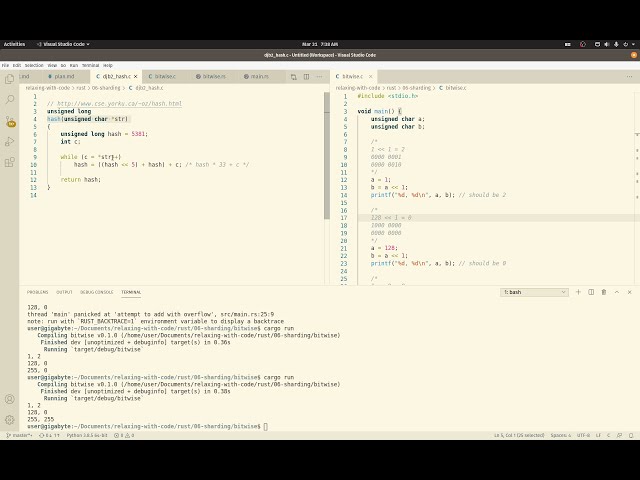Open the View menu
Viewport: 640px width, 480px height.
tap(52, 65)
